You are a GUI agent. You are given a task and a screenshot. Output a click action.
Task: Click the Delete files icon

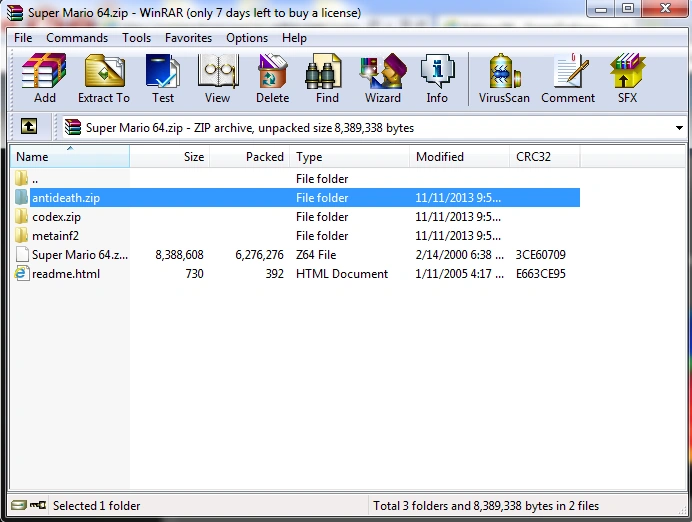[x=272, y=78]
